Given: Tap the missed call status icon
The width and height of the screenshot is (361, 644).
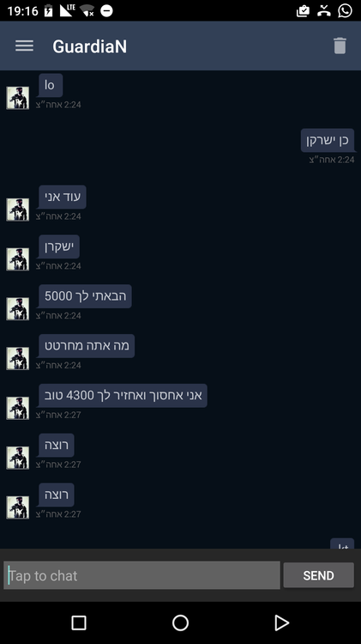Looking at the screenshot, I should coord(323,10).
